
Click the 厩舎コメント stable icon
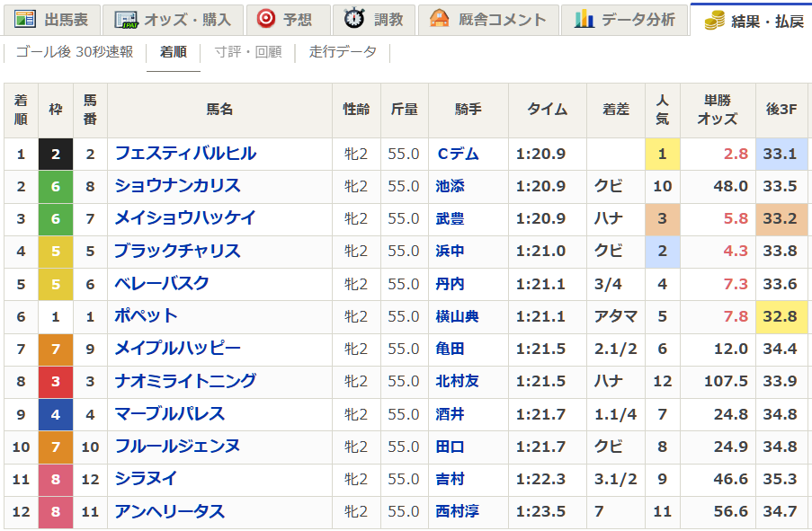439,19
